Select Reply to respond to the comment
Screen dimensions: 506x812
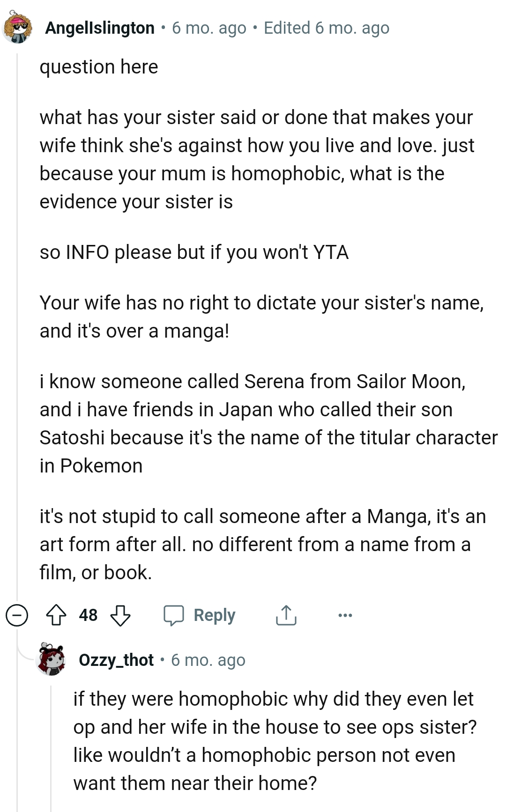214,615
